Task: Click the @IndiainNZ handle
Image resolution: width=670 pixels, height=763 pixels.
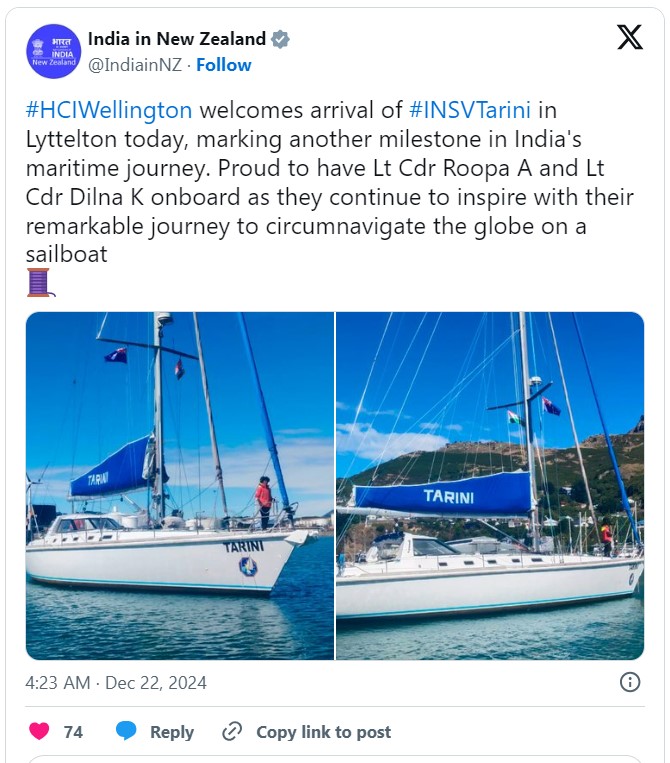Action: [x=136, y=65]
